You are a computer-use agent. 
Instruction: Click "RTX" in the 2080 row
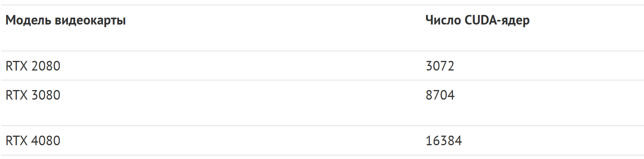pyautogui.click(x=17, y=66)
